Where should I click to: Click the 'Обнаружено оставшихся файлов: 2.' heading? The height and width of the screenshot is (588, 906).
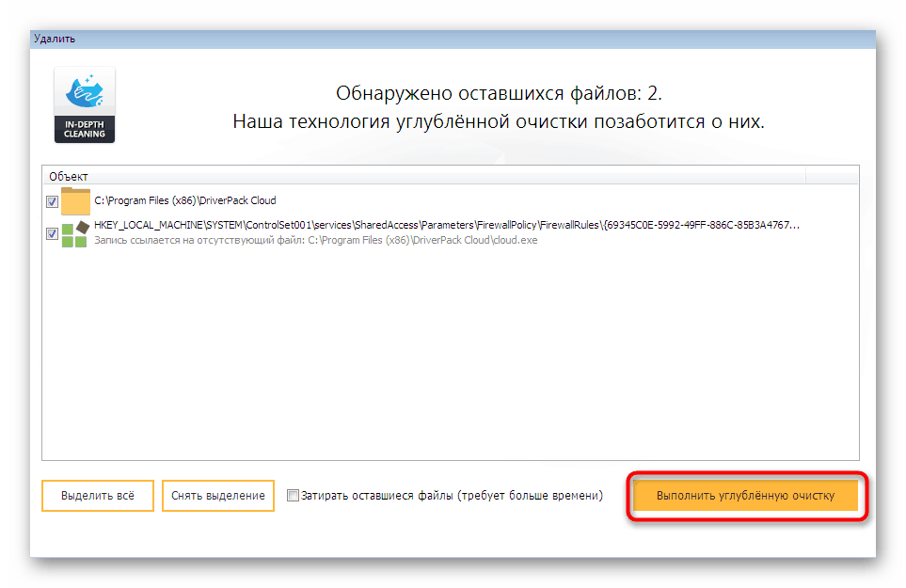pos(499,93)
